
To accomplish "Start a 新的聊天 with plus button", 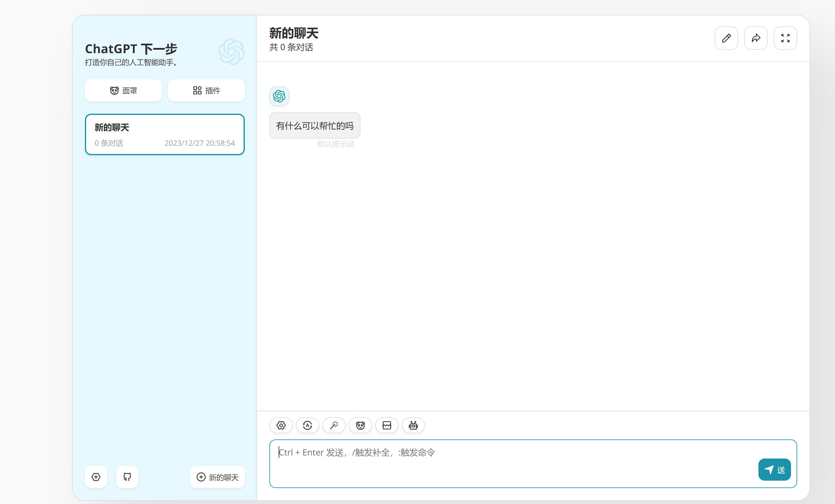I will coord(217,477).
